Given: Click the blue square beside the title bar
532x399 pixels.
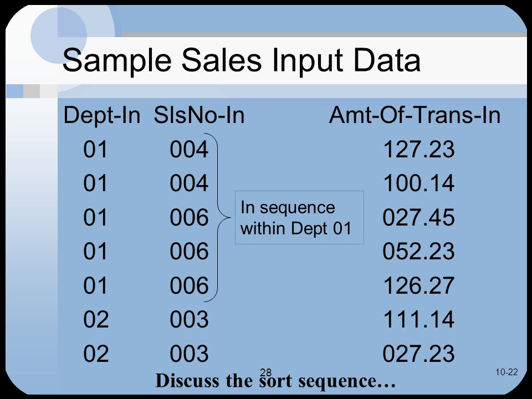Looking at the screenshot, I should click(15, 91).
